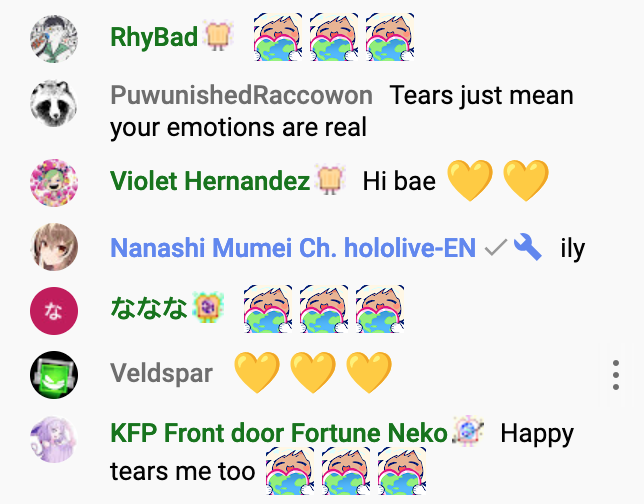
Task: Click the Violet Hernandez username
Action: click(x=210, y=181)
